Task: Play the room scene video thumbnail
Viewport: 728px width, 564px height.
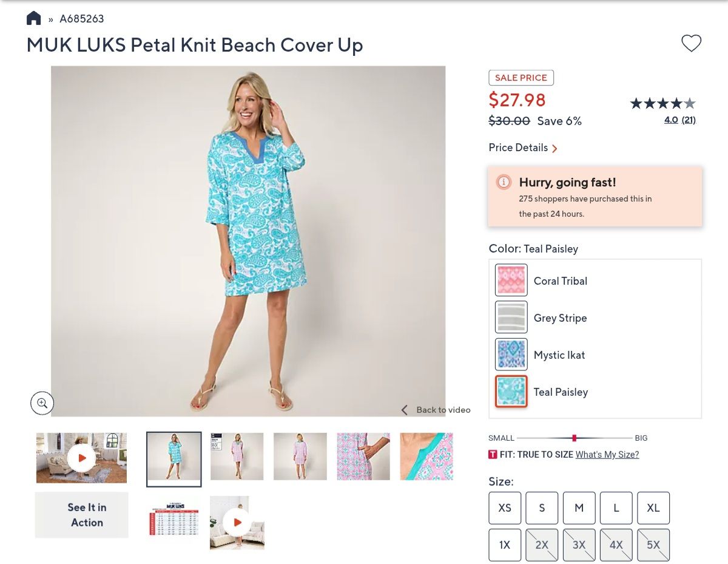Action: click(81, 458)
